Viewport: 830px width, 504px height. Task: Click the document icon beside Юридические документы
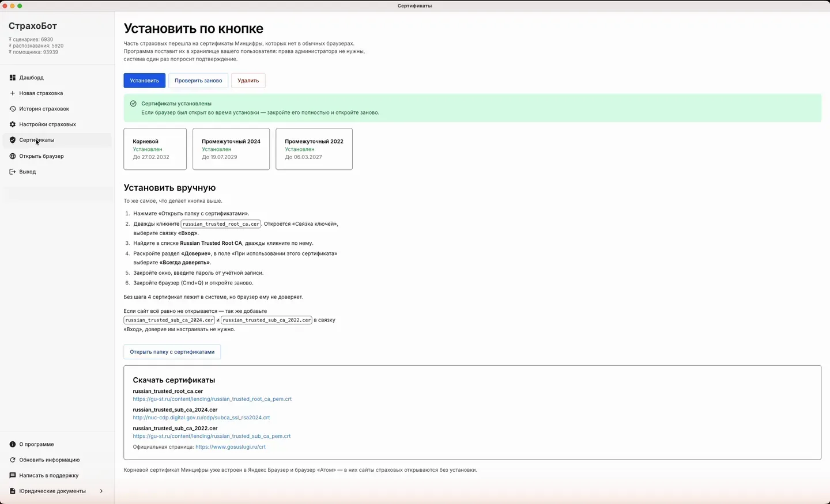click(13, 491)
